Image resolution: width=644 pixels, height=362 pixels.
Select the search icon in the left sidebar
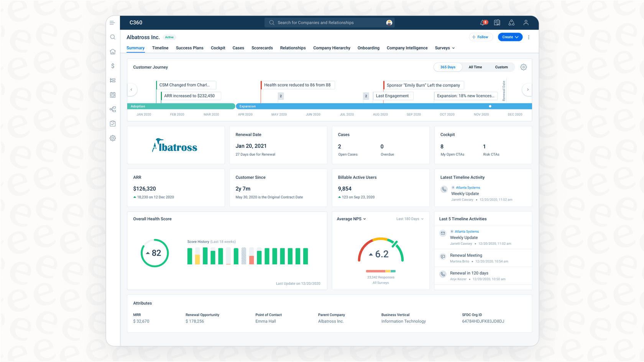(x=112, y=37)
